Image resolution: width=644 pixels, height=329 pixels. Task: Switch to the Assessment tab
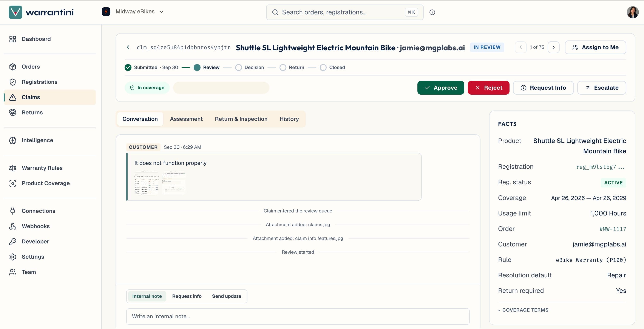point(186,119)
